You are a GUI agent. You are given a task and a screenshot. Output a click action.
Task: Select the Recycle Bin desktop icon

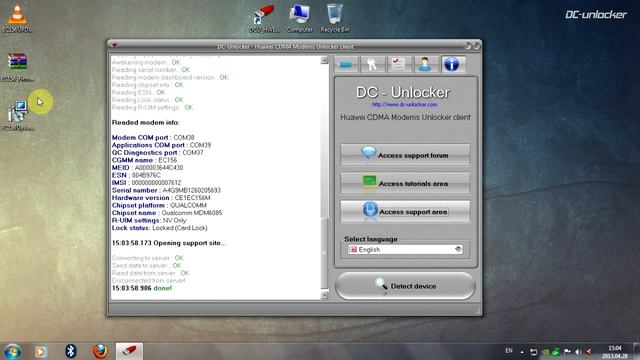click(335, 18)
